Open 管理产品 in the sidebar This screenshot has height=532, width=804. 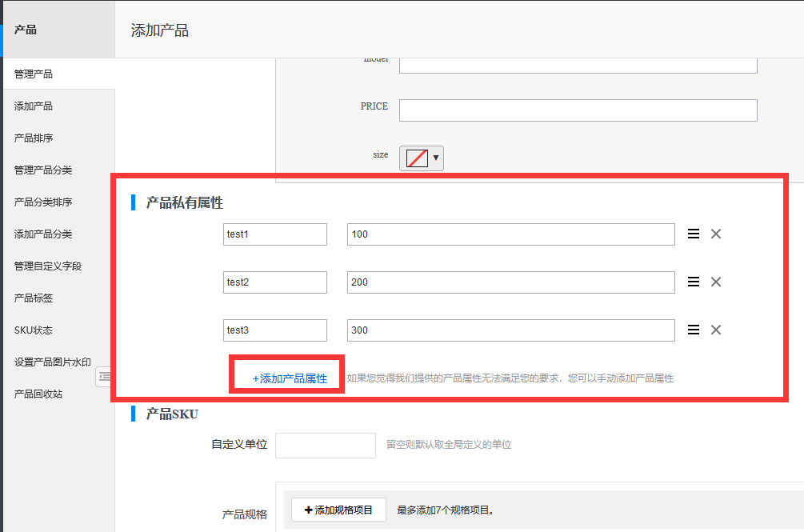click(x=34, y=74)
